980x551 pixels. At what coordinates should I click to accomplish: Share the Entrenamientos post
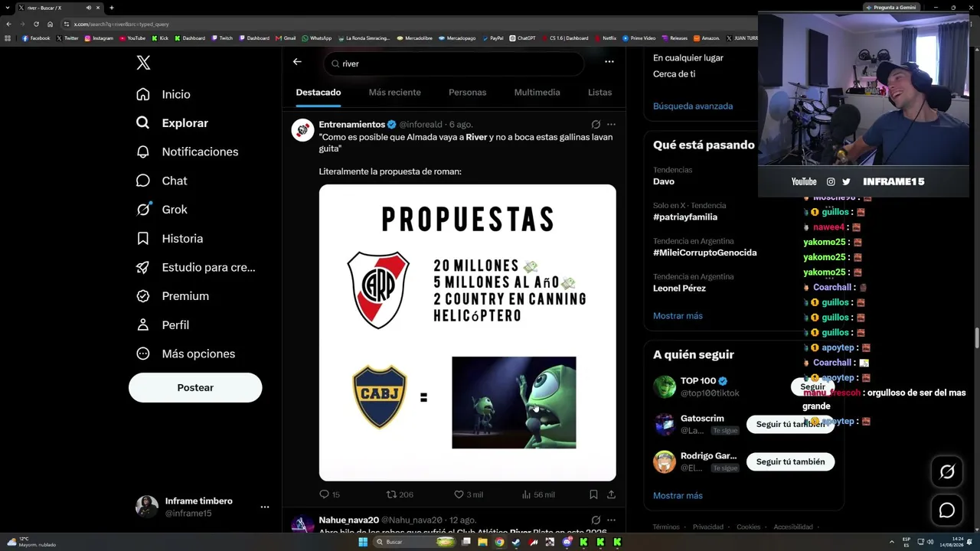click(611, 494)
